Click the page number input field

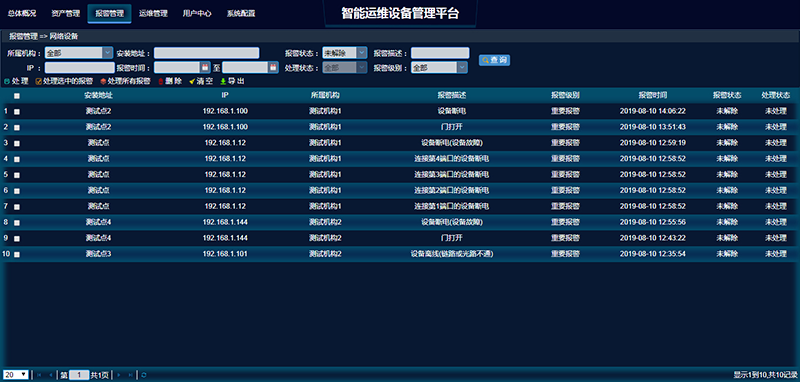point(79,375)
